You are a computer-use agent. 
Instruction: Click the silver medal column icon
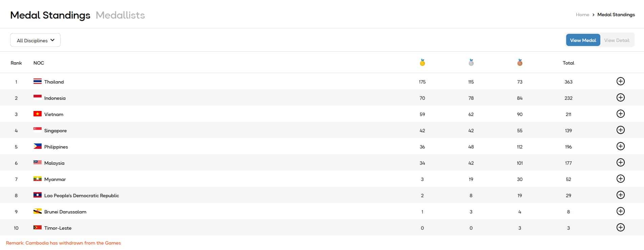471,63
